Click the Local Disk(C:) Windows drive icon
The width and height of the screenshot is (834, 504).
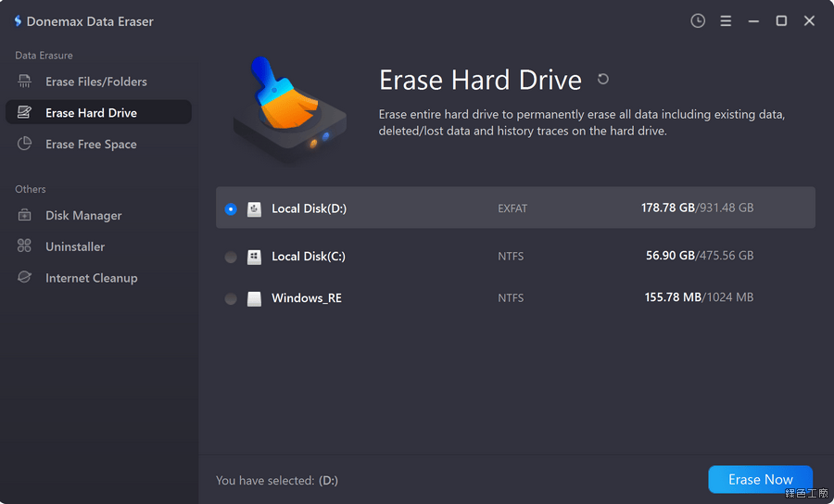[254, 257]
